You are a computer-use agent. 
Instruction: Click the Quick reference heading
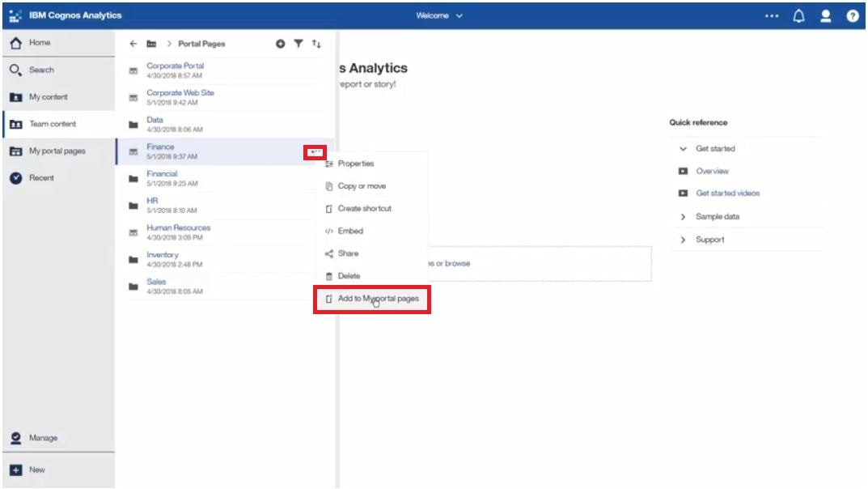point(698,122)
